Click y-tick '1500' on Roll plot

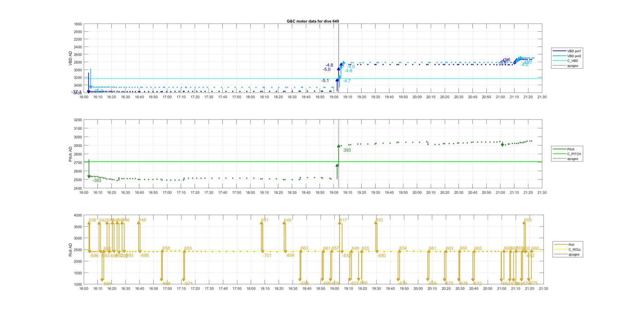(x=77, y=273)
